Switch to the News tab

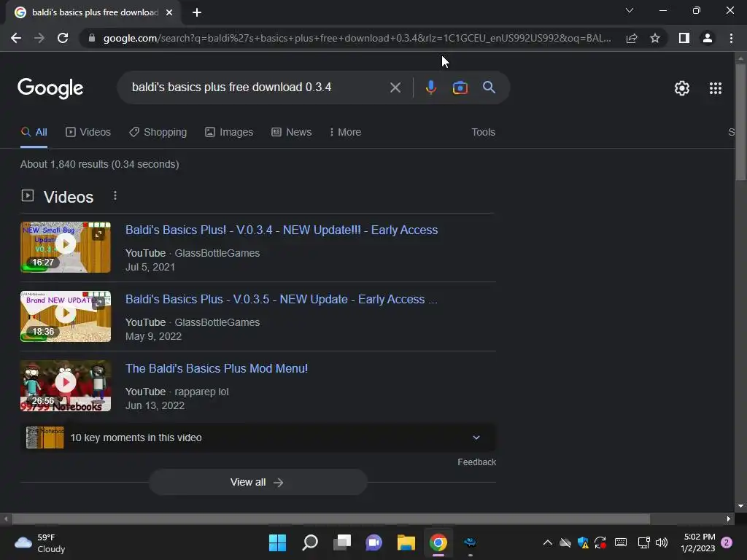(x=292, y=133)
